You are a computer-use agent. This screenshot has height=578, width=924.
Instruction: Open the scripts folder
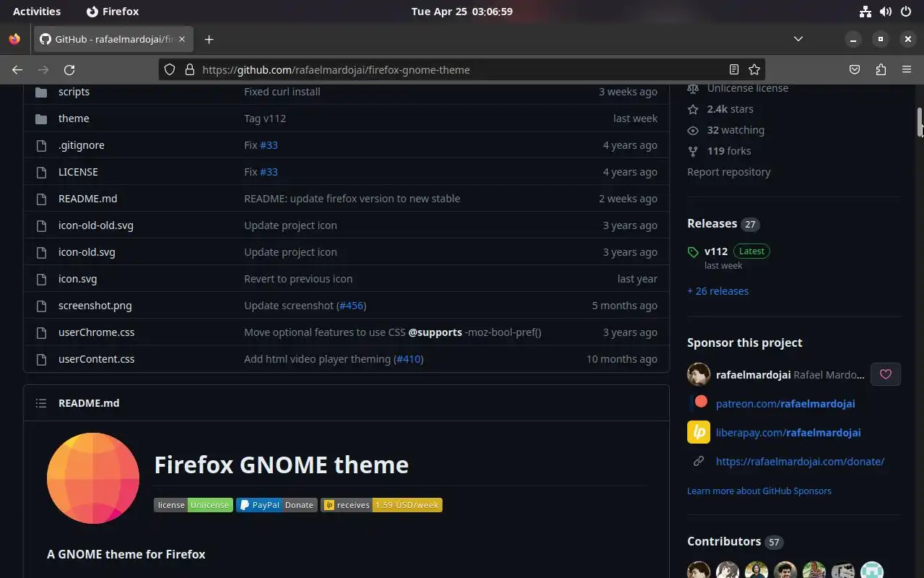74,92
